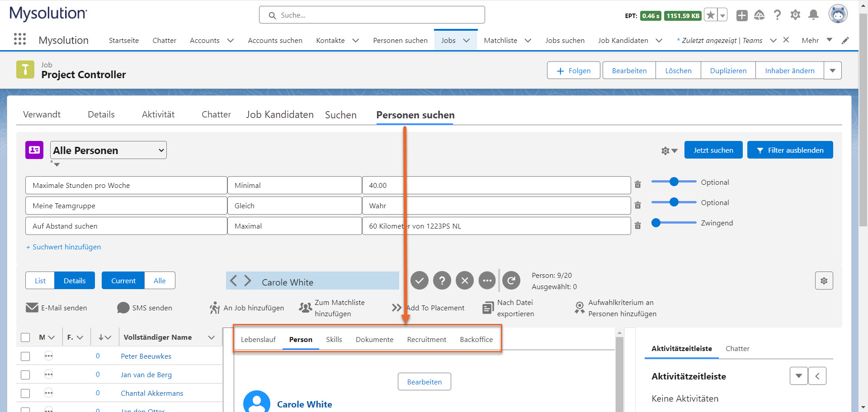Switch to the Job Kandidaten tab
The image size is (868, 412).
click(x=279, y=115)
